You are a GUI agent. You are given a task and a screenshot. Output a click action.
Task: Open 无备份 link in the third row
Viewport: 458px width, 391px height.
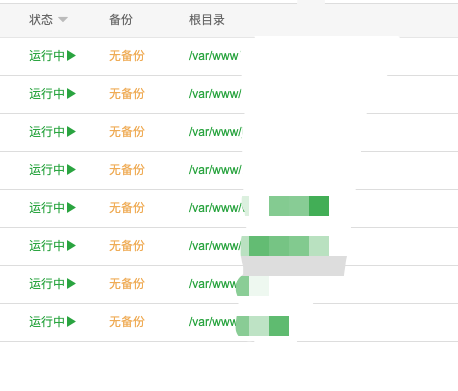coord(127,132)
